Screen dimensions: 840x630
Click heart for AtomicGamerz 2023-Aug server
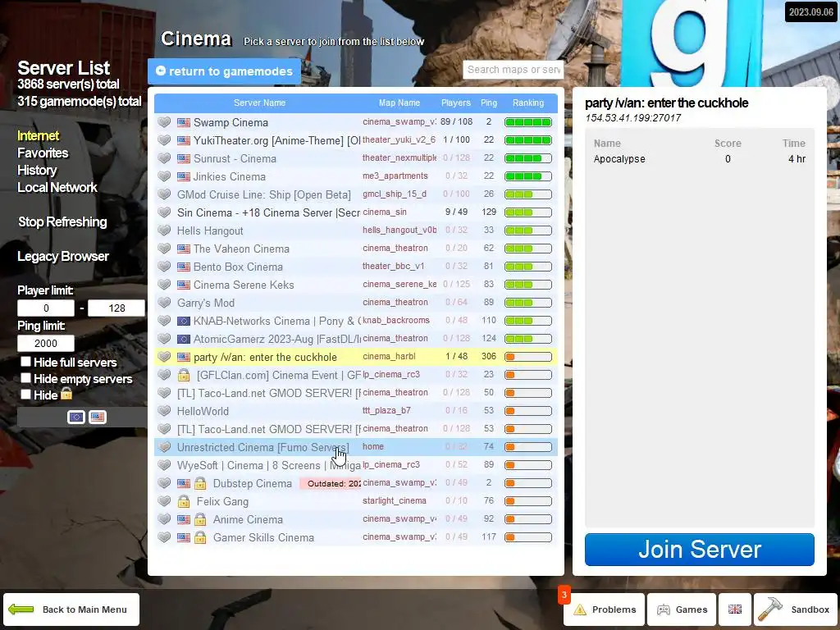pos(164,339)
